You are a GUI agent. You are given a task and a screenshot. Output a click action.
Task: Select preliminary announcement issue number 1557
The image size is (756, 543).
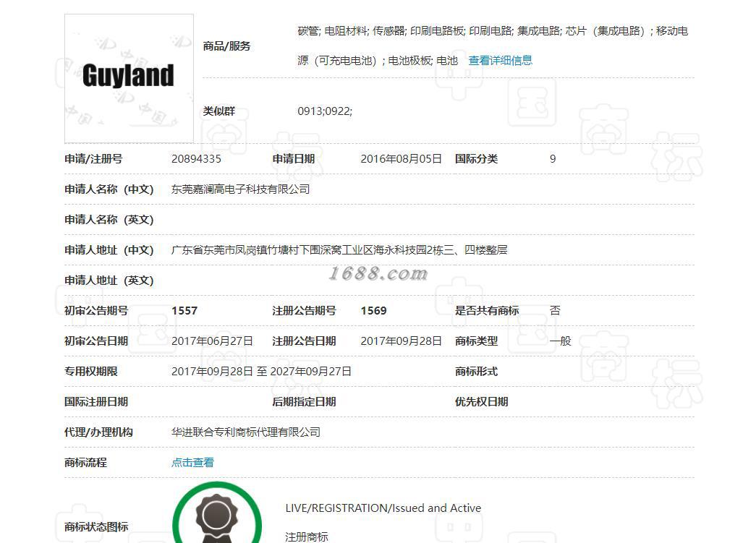pos(184,311)
